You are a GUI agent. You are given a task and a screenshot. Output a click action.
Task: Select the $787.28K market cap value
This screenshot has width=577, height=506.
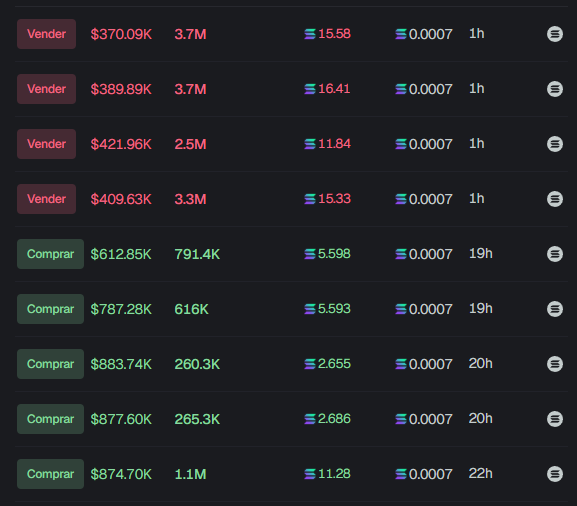coord(121,309)
